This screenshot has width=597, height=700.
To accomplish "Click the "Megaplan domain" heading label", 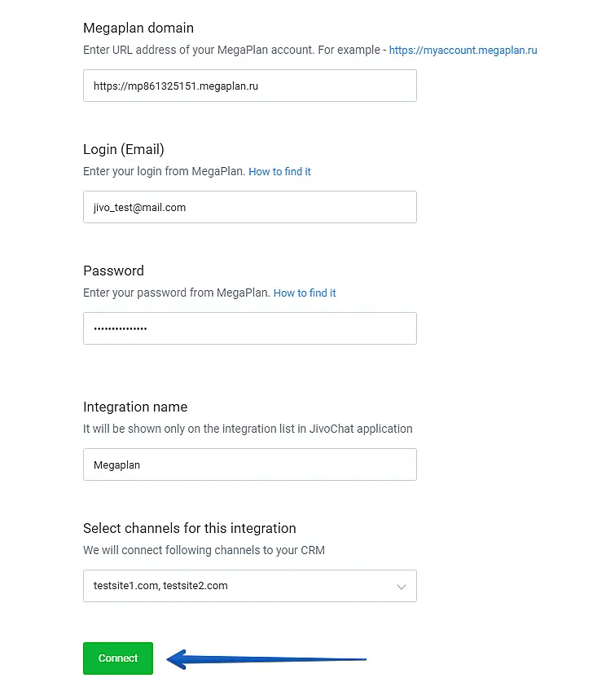I will coord(138,29).
